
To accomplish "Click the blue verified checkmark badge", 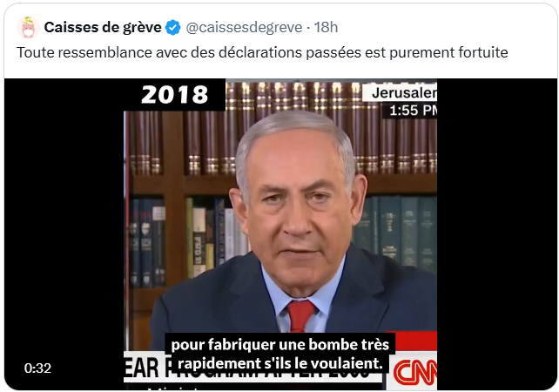I will pos(173,28).
